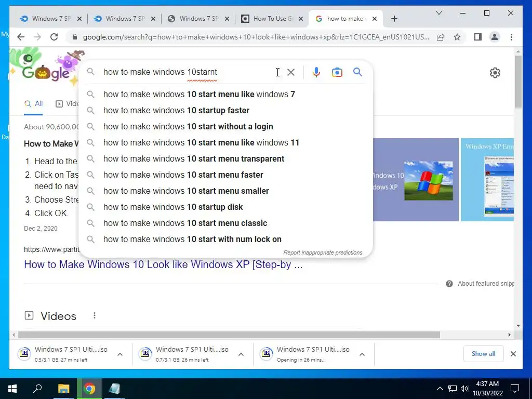532x399 pixels.
Task: Expand options for first ISO download
Action: [x=120, y=354]
